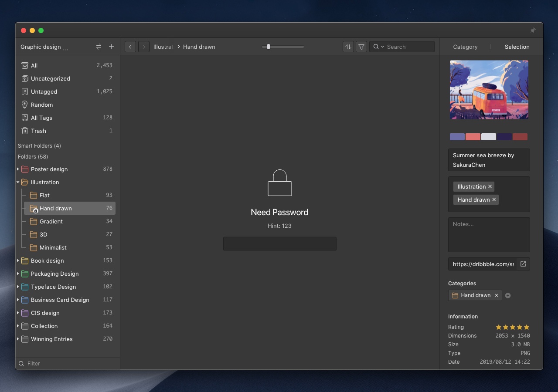Click the green Packaging Design folder icon
This screenshot has width=558, height=392.
pyautogui.click(x=25, y=274)
